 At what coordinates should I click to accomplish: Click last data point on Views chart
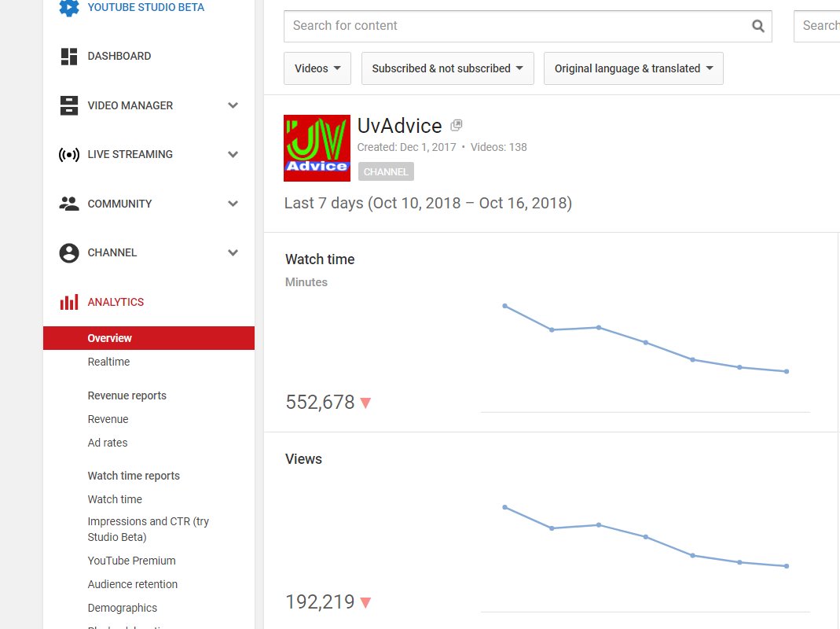(787, 566)
